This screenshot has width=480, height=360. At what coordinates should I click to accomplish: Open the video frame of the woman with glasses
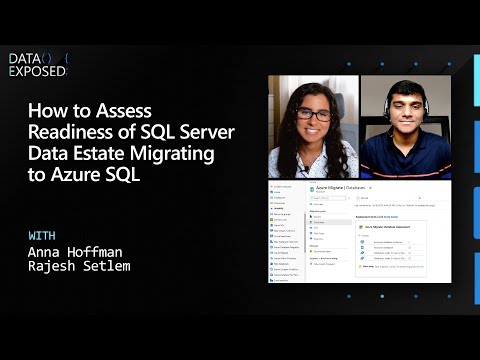point(313,126)
